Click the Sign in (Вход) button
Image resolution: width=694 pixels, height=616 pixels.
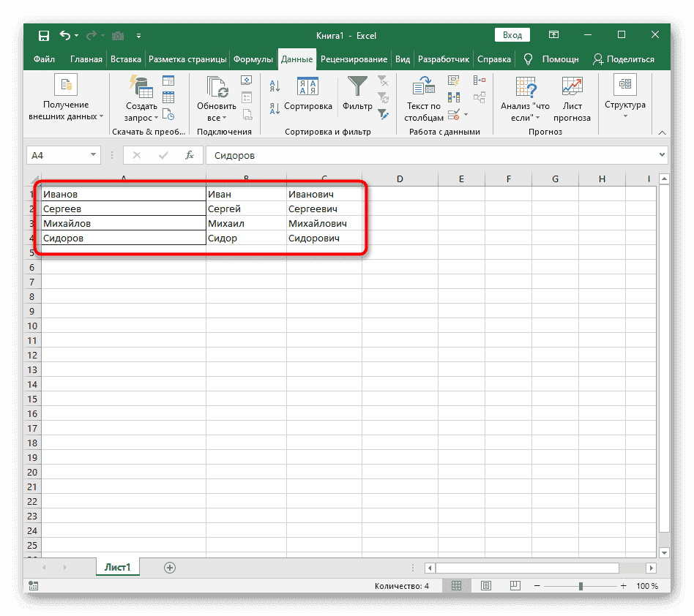point(512,35)
